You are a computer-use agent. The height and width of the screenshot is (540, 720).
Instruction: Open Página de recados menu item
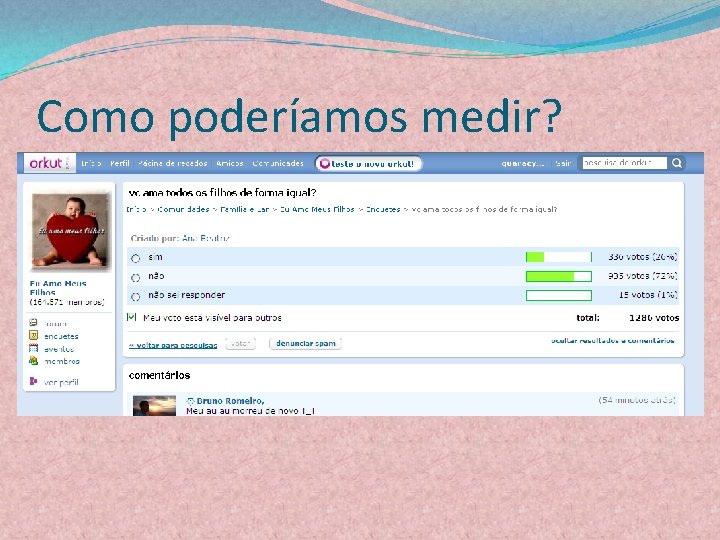point(173,163)
